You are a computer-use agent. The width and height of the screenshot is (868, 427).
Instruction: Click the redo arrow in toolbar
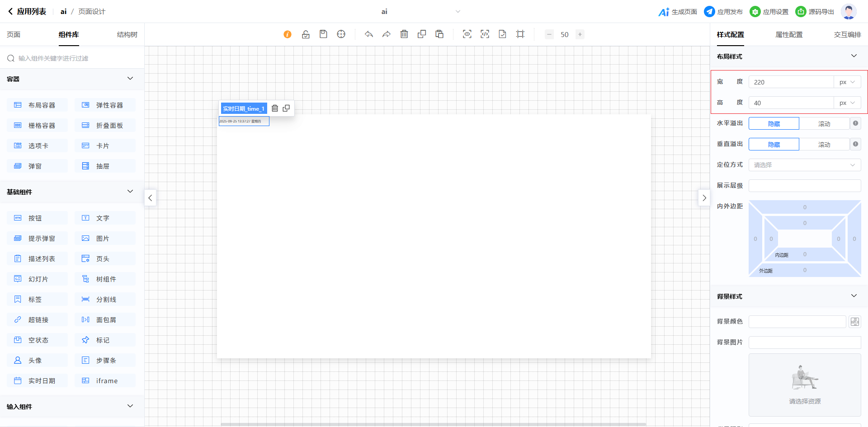point(386,34)
